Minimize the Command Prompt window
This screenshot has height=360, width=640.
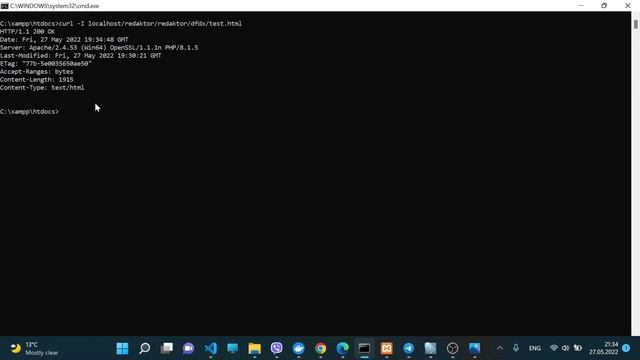(581, 6)
